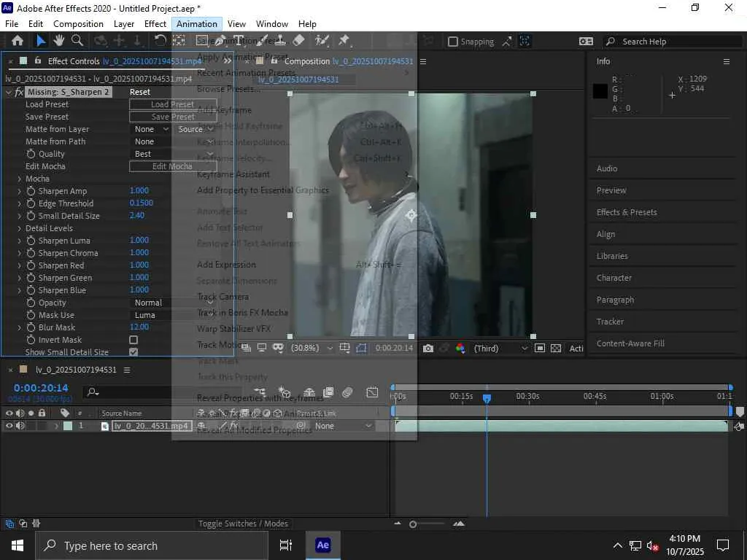
Task: Take a snapshot with camera icon
Action: coord(427,349)
